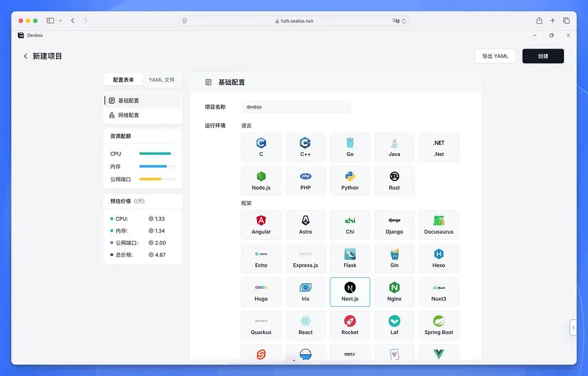
Task: Select the Chi framework card
Action: point(350,225)
